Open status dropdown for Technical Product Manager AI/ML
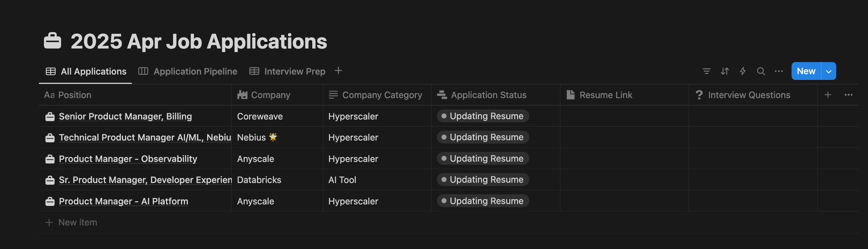 click(483, 137)
